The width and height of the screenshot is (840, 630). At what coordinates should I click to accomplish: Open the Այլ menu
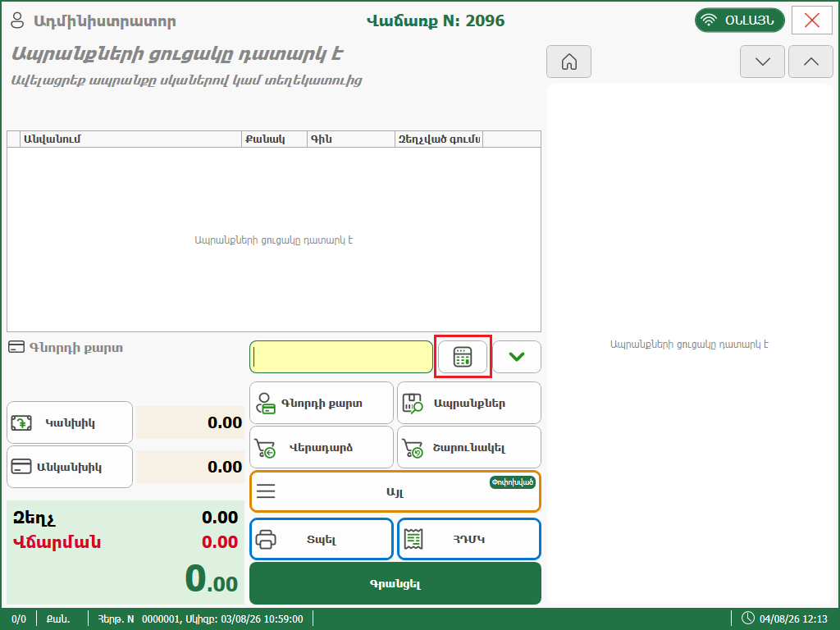pos(395,491)
